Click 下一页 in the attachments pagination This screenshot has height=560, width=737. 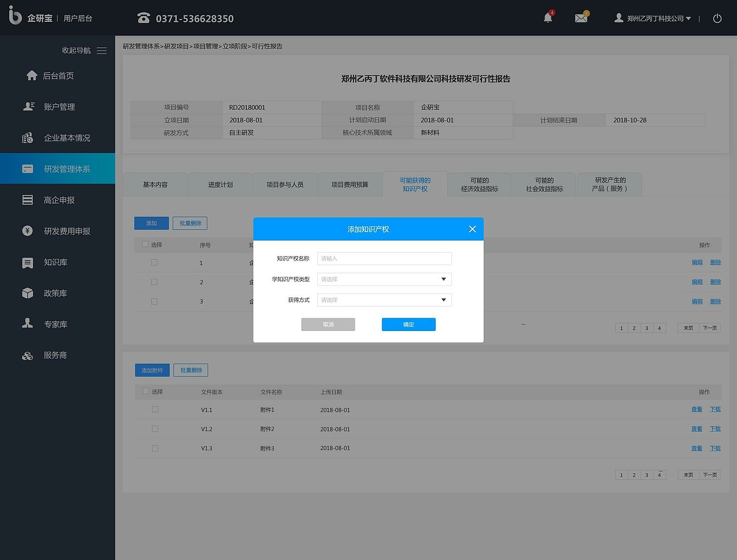click(710, 475)
